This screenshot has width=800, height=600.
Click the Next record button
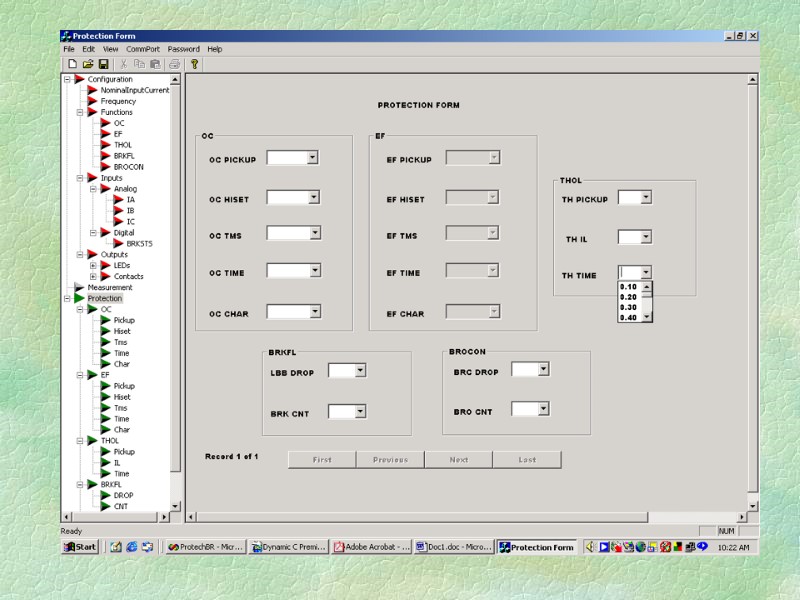pyautogui.click(x=458, y=460)
